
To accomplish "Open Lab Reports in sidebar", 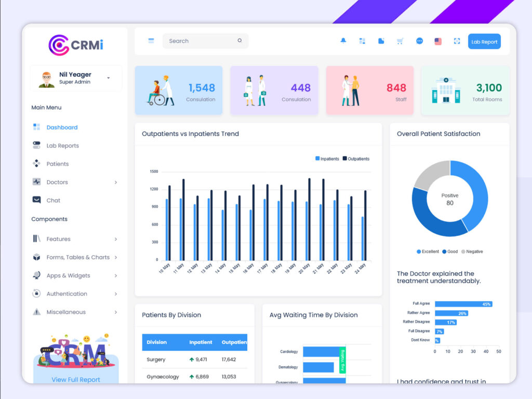I will (x=62, y=145).
